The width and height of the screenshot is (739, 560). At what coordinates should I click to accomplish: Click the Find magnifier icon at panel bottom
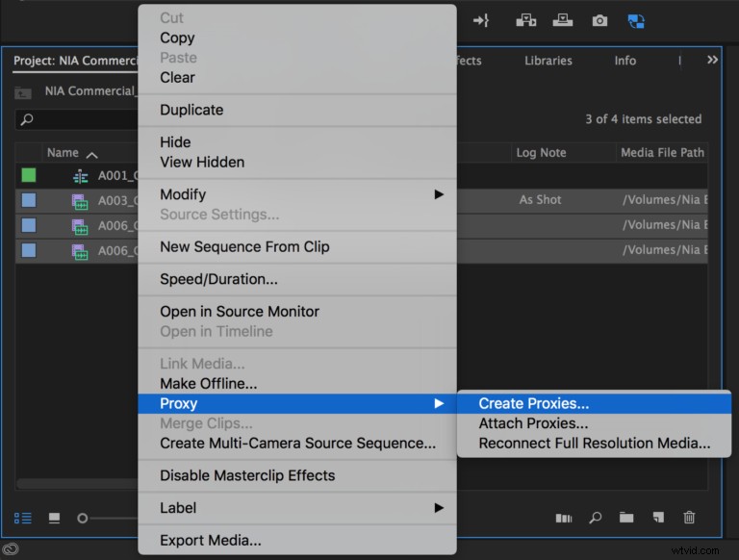click(596, 518)
